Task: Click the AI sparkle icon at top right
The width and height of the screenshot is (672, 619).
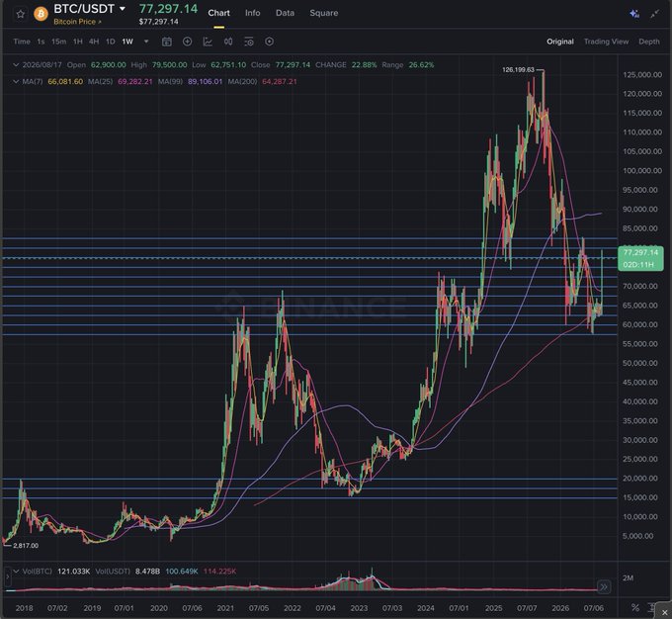Action: [x=634, y=14]
